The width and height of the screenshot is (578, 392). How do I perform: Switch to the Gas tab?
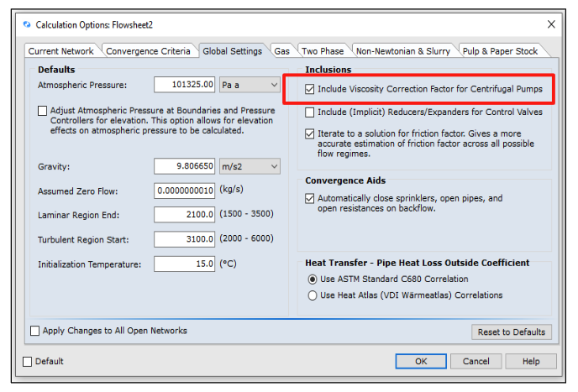tap(282, 51)
